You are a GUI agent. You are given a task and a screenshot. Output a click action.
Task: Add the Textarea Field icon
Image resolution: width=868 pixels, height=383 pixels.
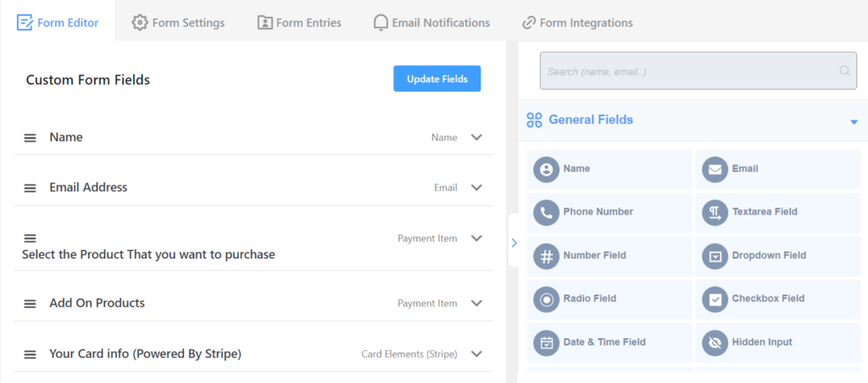pos(715,213)
